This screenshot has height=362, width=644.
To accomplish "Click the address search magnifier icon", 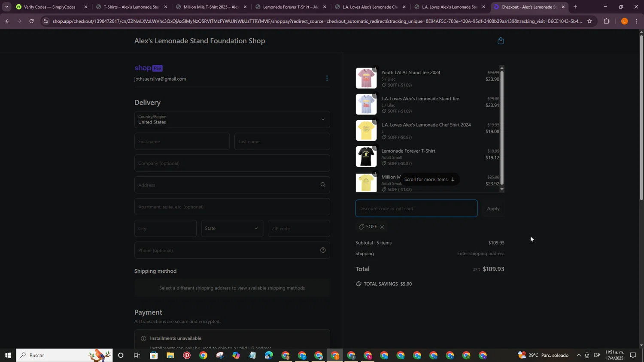I will point(323,185).
